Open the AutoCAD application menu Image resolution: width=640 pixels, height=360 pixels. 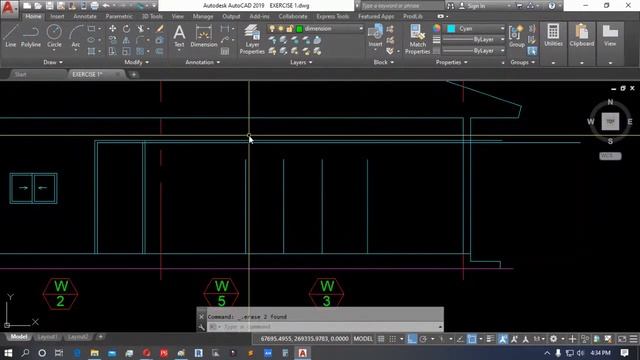[x=9, y=8]
